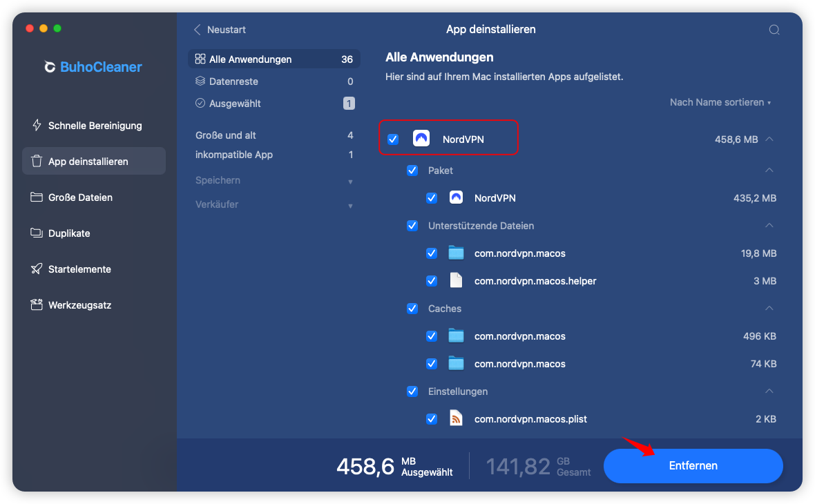This screenshot has height=504, width=815.
Task: Click the folder icon of 74 KB com.nordvpn.macos
Action: pyautogui.click(x=456, y=363)
